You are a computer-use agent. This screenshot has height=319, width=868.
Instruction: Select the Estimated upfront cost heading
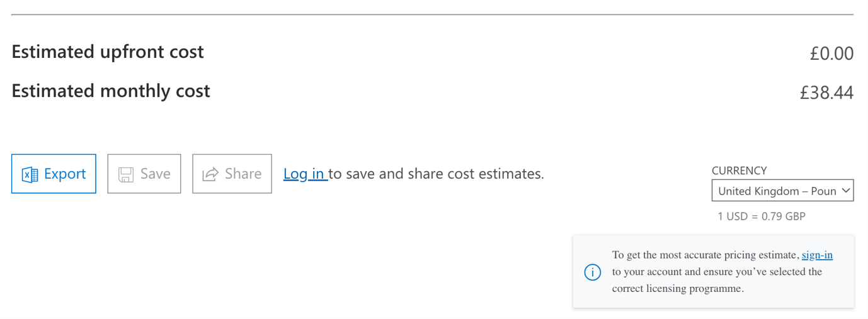coord(108,52)
